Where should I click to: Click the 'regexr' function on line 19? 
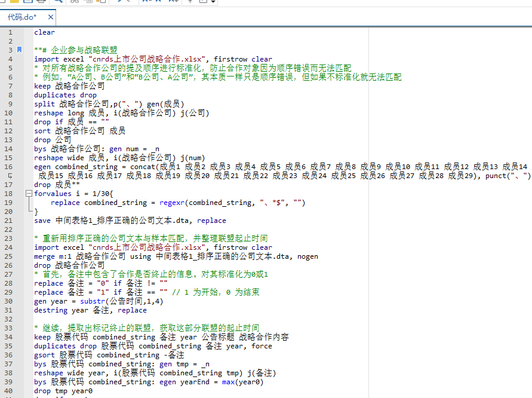click(x=172, y=203)
